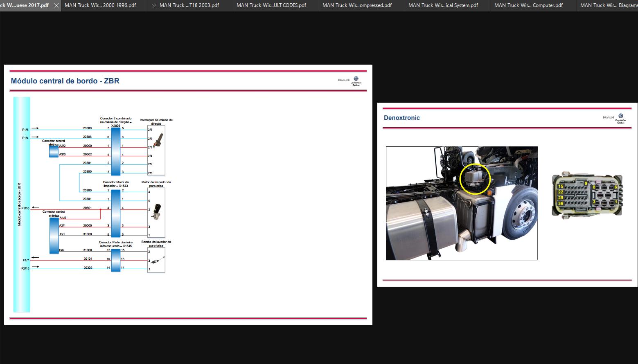
Task: Click the cyan ZBR module vertical bar
Action: [x=22, y=204]
